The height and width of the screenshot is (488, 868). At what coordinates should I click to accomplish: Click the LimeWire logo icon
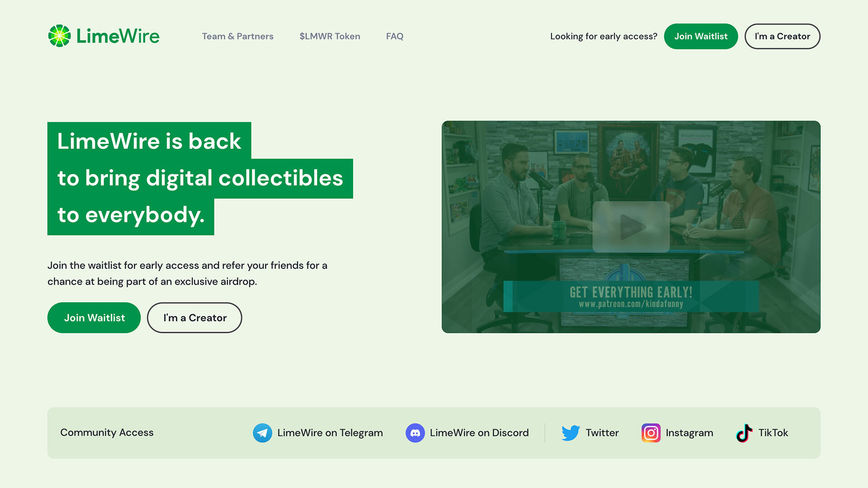(58, 36)
